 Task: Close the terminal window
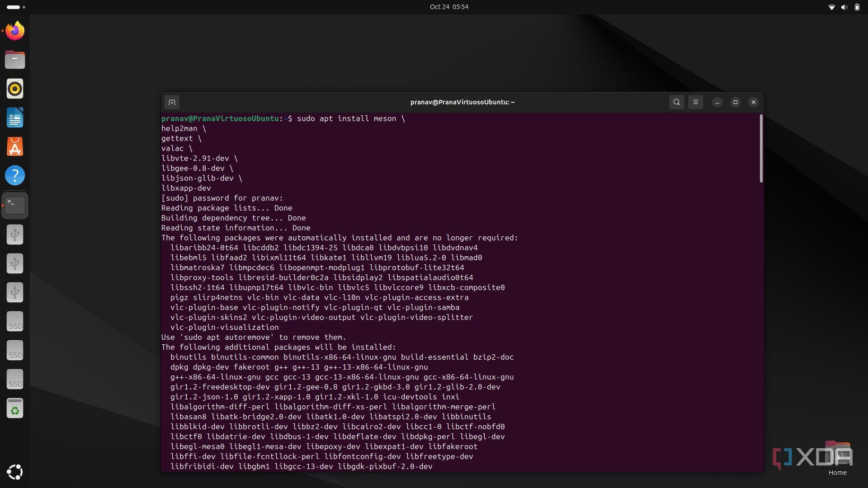754,102
